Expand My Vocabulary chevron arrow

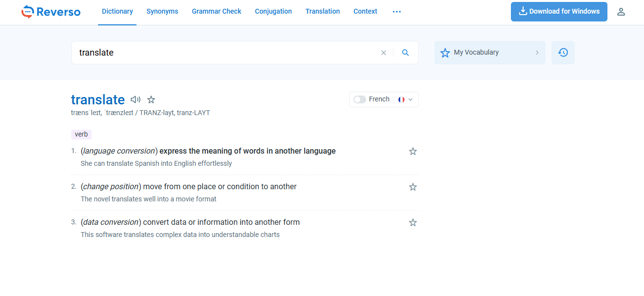[537, 53]
